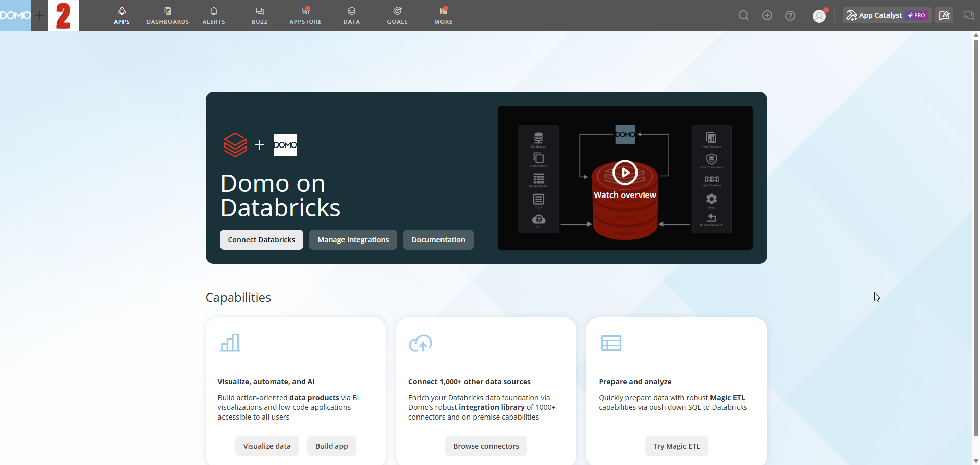Click Browse connectors button

coord(486,446)
